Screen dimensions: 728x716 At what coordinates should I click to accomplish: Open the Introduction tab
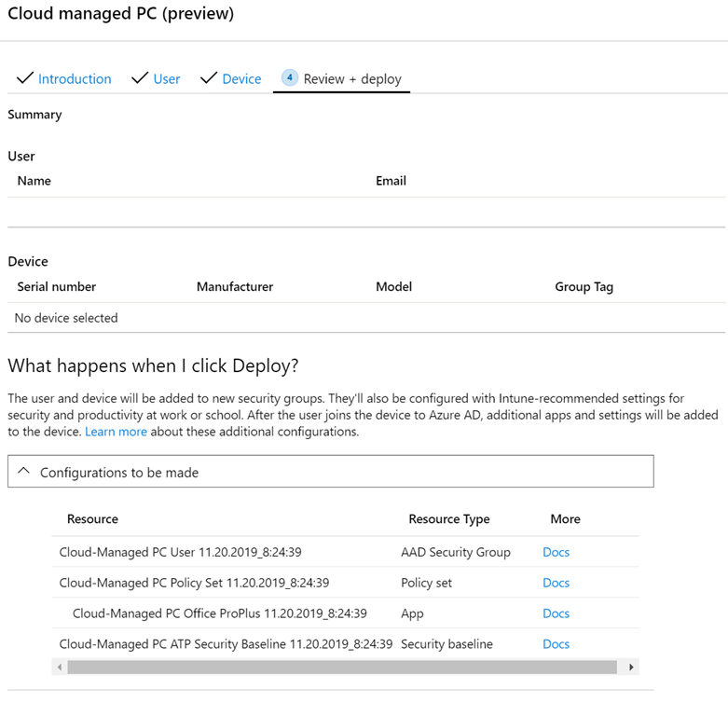pos(75,79)
